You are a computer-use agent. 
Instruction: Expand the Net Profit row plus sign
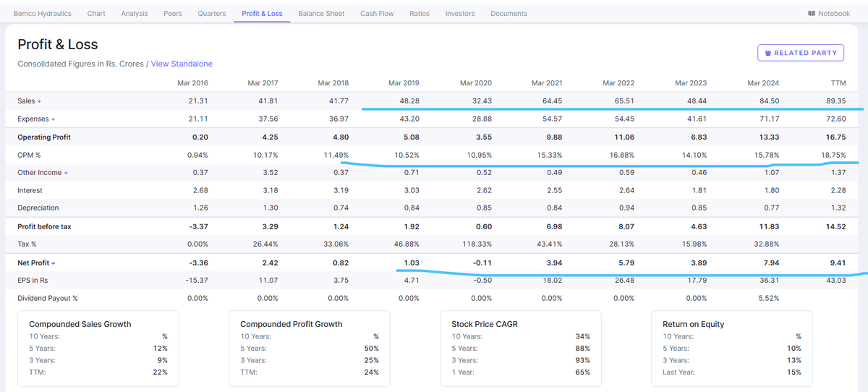click(x=54, y=263)
